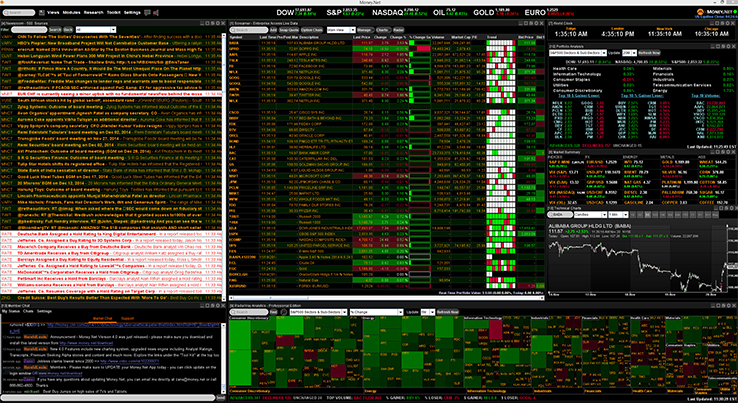
Task: Click Refresh Now in Portfolio Analysis
Action: (650, 53)
